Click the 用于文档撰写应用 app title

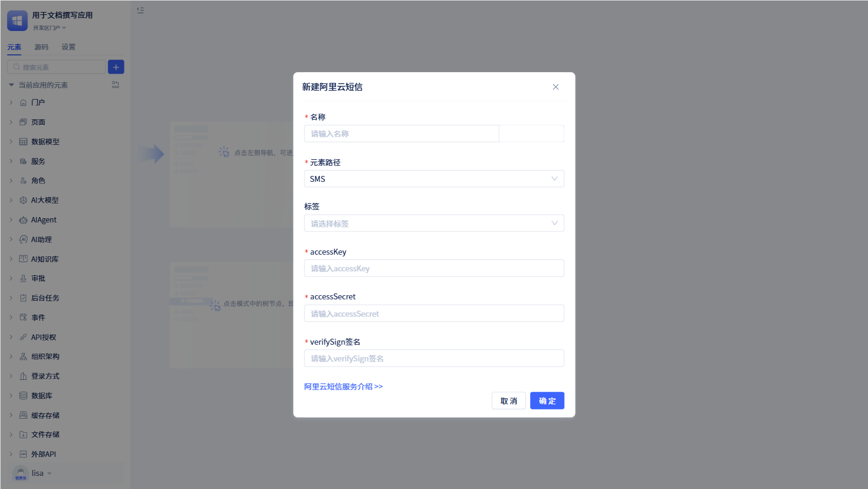click(63, 16)
